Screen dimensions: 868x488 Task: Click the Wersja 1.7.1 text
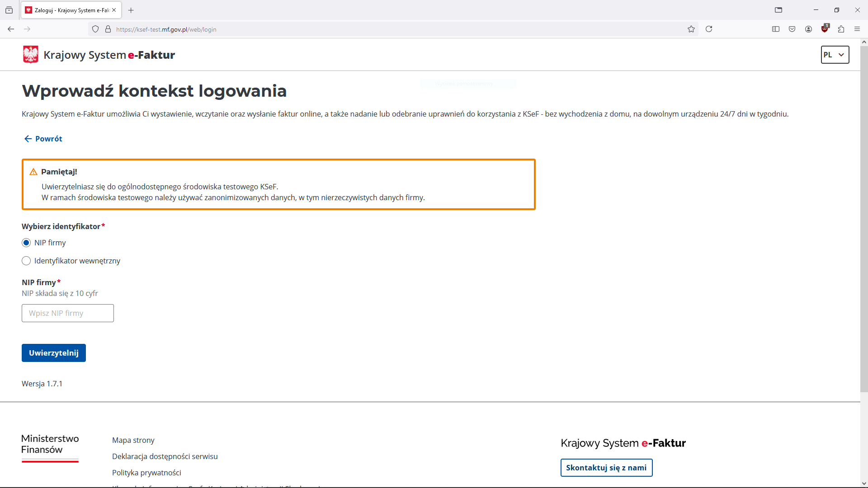click(x=42, y=384)
